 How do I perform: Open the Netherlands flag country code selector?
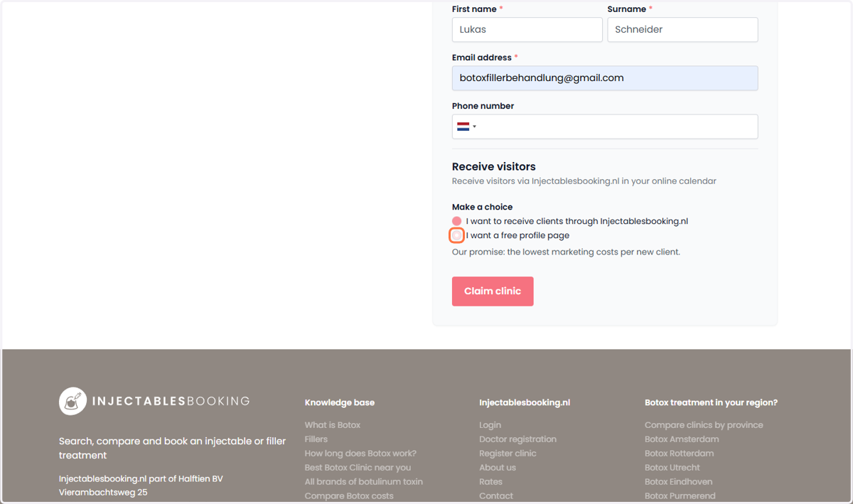(x=466, y=127)
